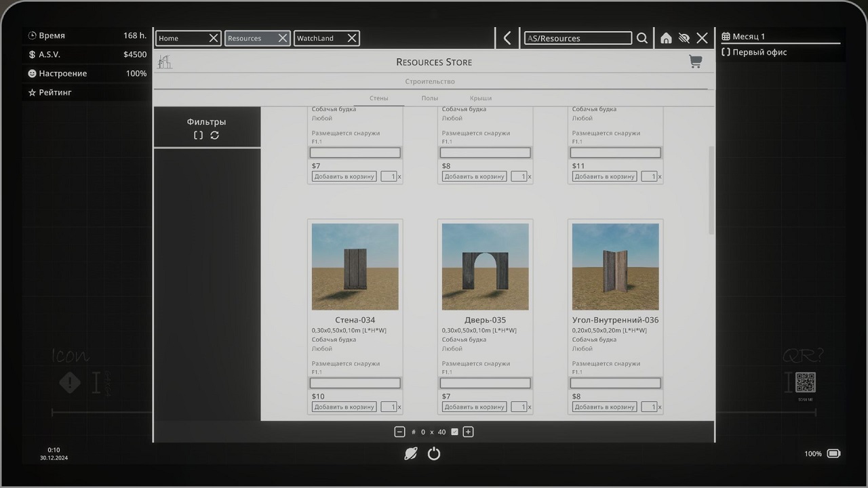Viewport: 868px width, 488px height.
Task: Toggle the checkbox in pagination bar
Action: [x=454, y=432]
